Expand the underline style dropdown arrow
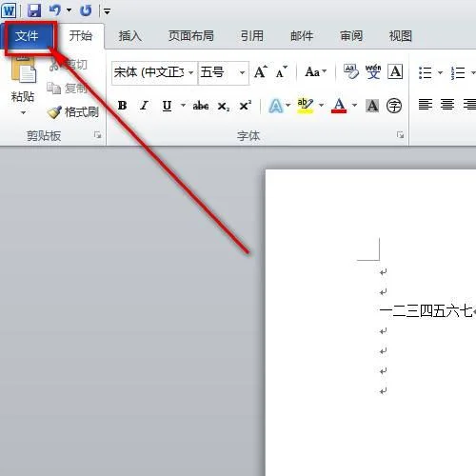Viewport: 476px width, 476px height. 183,105
